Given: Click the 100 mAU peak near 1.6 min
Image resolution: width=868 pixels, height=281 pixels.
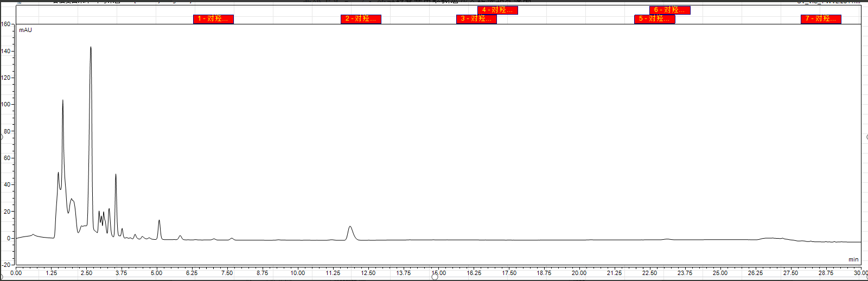Looking at the screenshot, I should (x=63, y=100).
